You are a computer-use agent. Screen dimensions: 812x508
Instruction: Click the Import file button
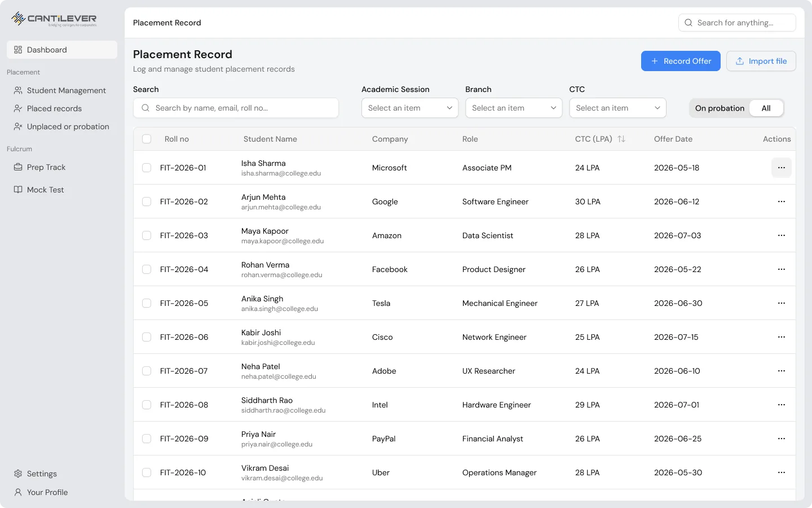coord(761,61)
